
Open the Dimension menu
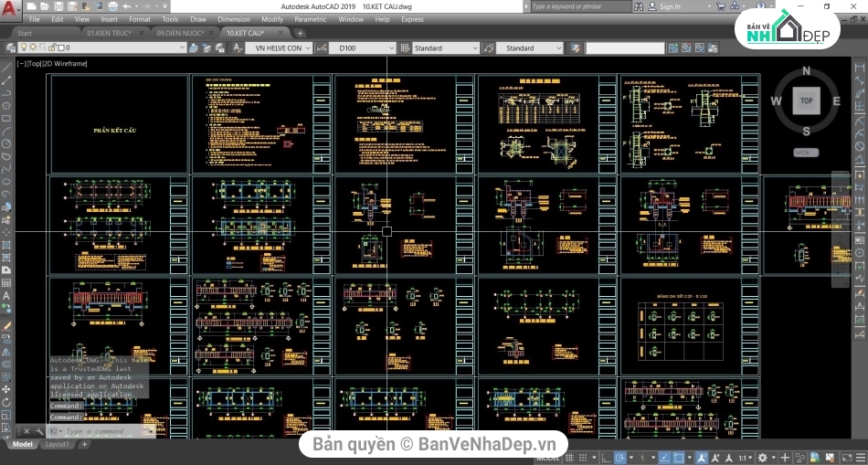[233, 18]
